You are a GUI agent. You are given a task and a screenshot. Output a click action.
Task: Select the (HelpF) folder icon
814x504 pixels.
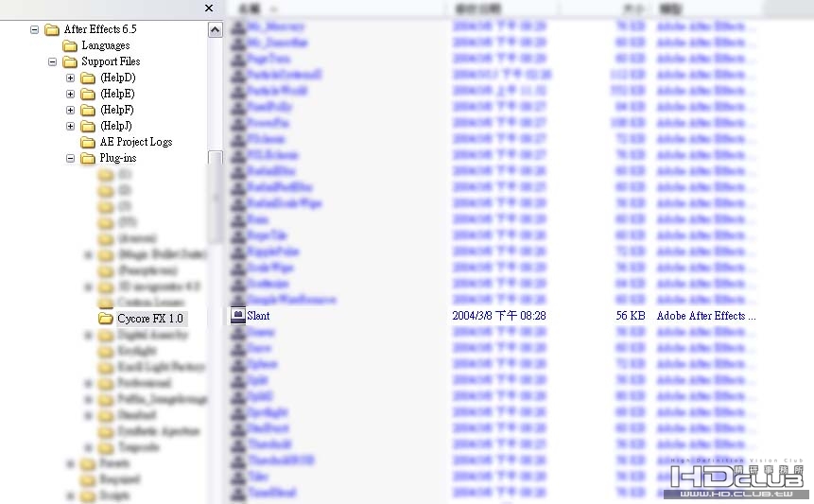(88, 110)
